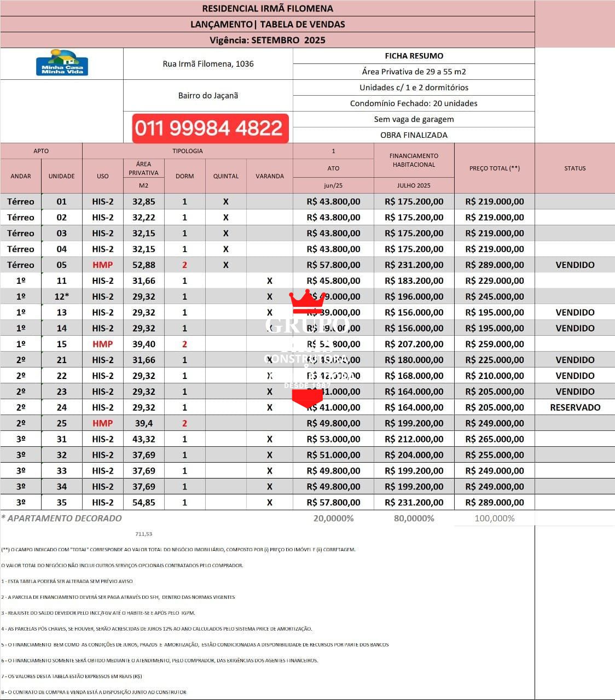The image size is (615, 700).
Task: Click the red phone number banner 011 99984 4822
Action: [x=210, y=128]
